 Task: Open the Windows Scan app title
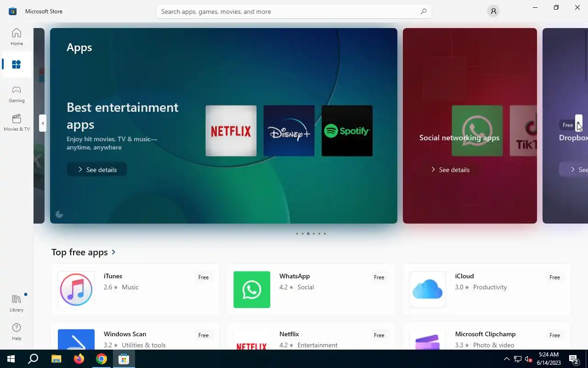coord(125,334)
